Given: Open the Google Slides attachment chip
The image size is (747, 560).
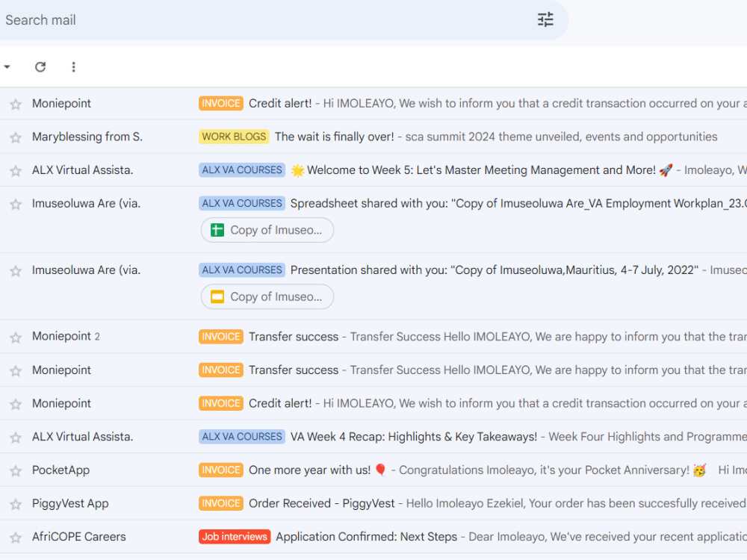Looking at the screenshot, I should tap(267, 296).
